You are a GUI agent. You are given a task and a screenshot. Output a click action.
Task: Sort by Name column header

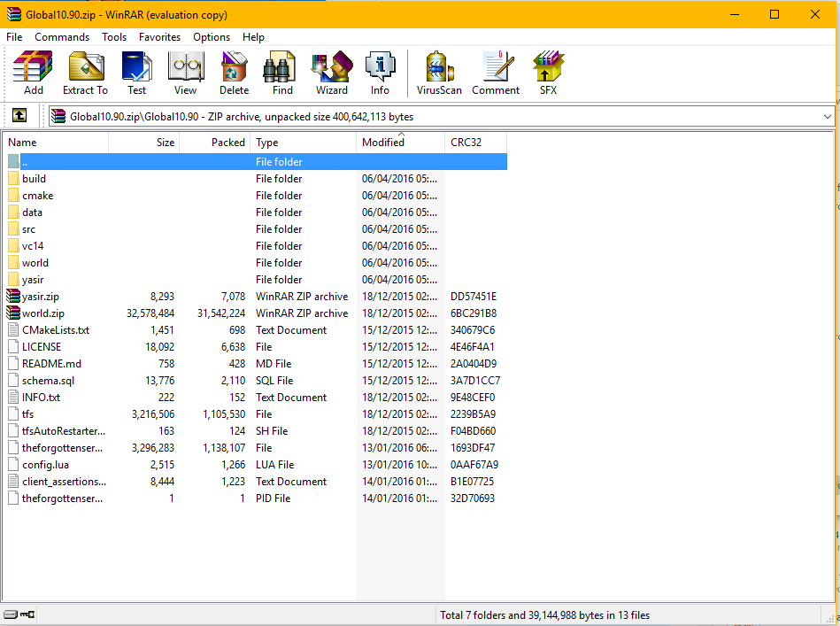point(56,142)
